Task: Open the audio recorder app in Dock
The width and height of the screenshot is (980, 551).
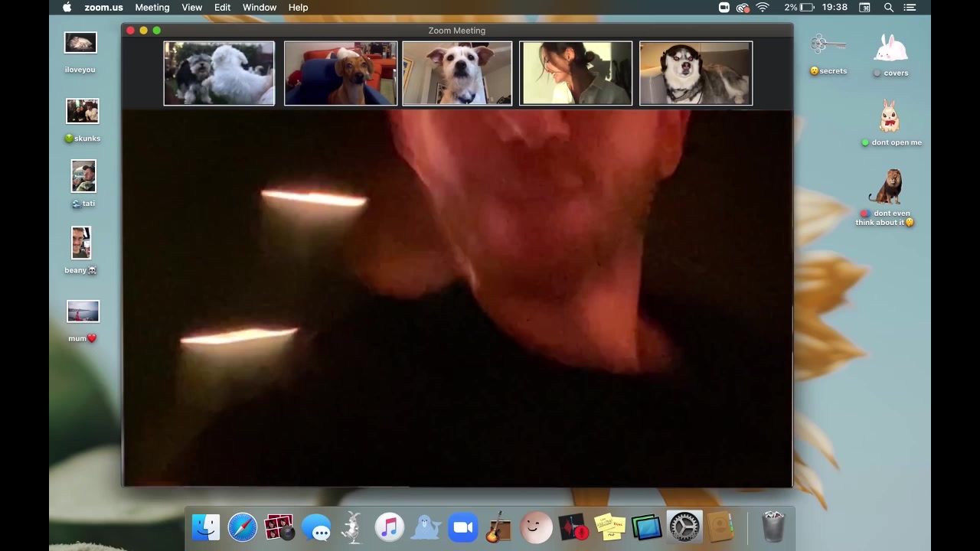Action: pos(573,527)
